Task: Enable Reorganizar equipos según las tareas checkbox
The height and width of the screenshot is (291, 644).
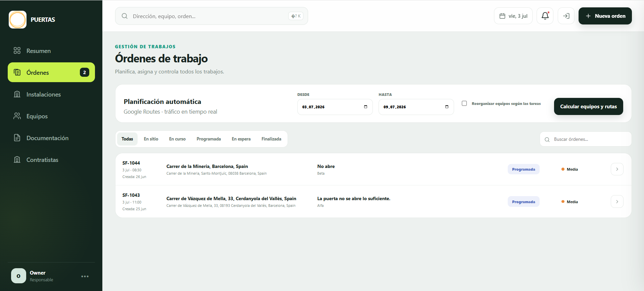Action: (x=464, y=103)
